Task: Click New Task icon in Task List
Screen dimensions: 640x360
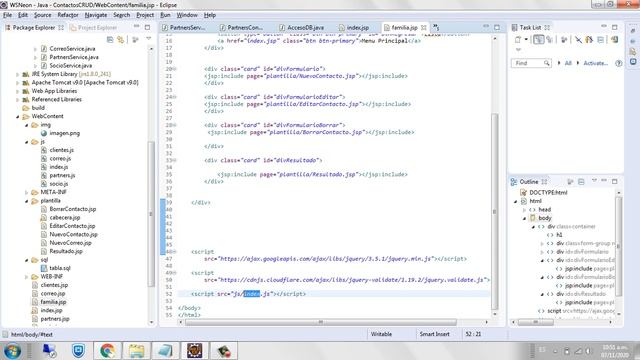Action: tap(518, 40)
